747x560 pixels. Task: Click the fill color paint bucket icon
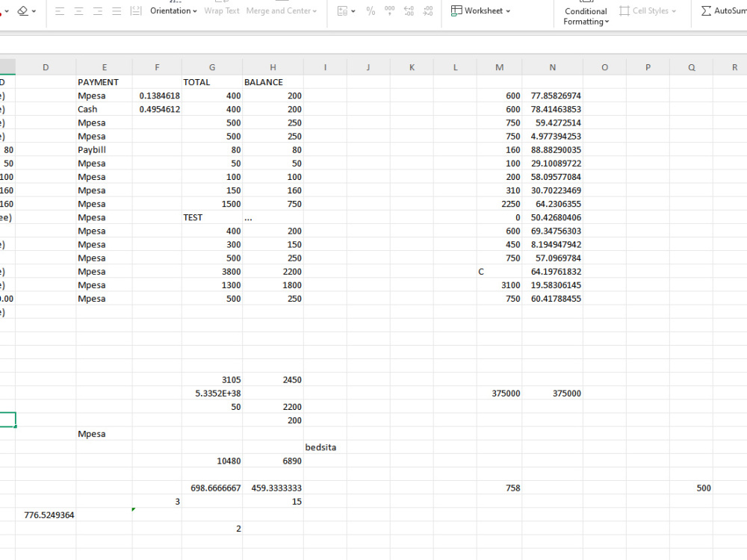[x=22, y=10]
